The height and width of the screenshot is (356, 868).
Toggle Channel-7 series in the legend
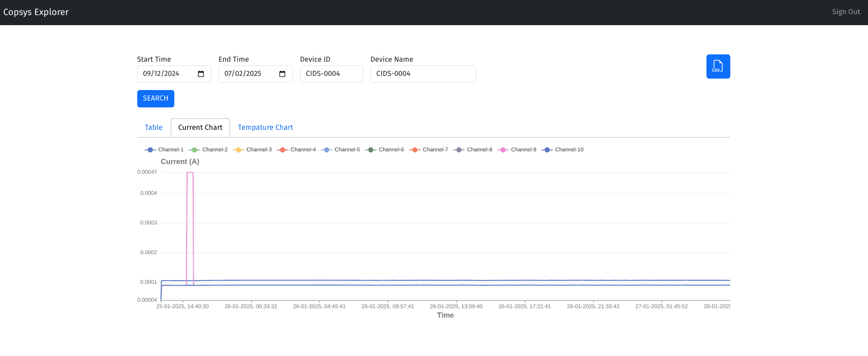pos(429,150)
